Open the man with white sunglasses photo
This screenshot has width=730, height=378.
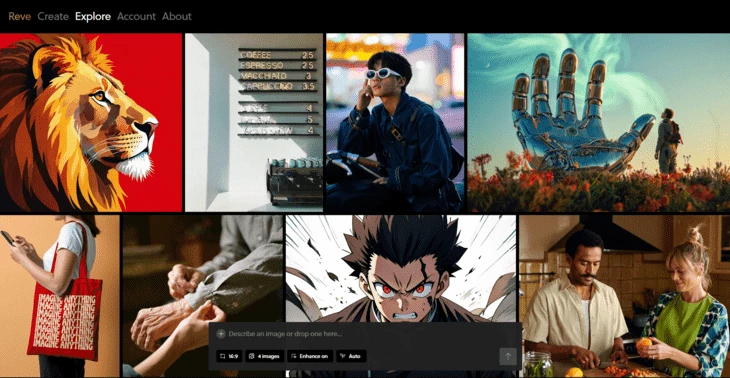click(395, 122)
